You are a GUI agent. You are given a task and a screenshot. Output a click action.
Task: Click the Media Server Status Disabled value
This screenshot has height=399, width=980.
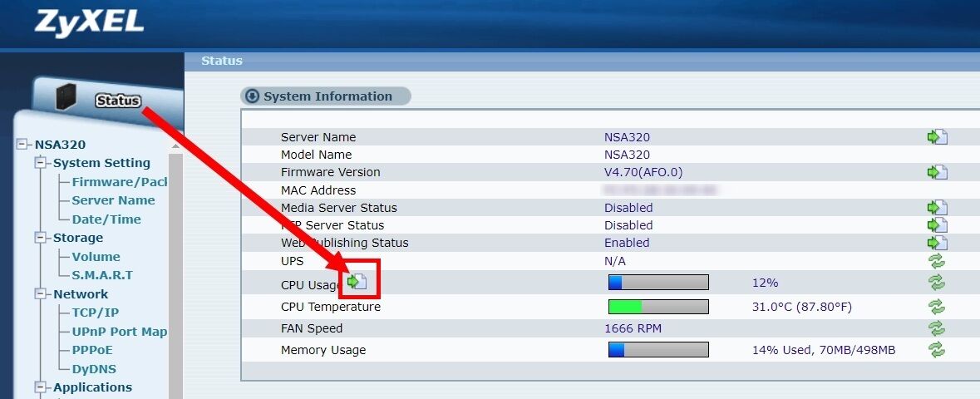628,208
